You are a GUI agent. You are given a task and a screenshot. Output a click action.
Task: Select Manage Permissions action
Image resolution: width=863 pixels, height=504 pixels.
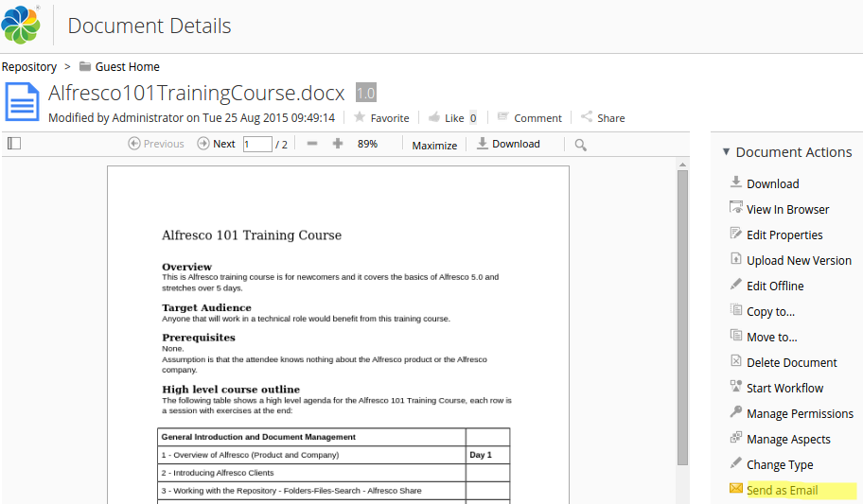800,414
